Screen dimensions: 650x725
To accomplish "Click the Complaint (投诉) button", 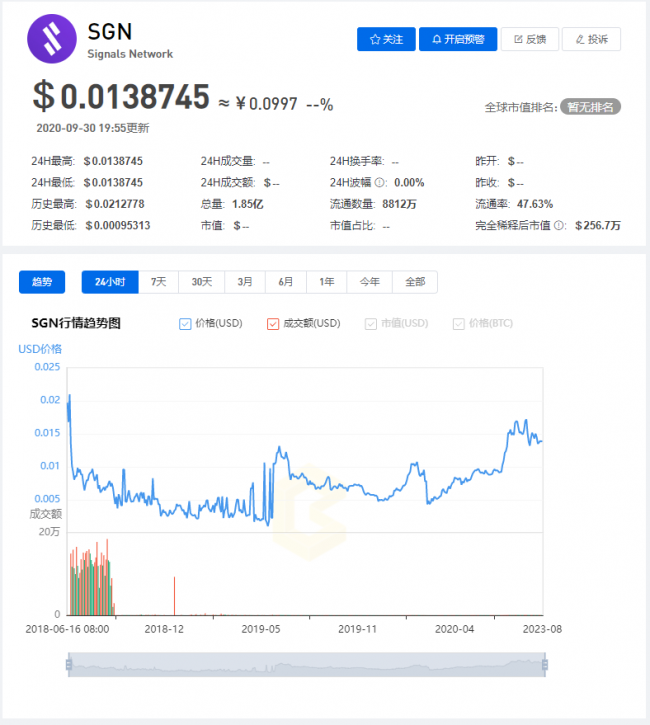I will (x=591, y=39).
